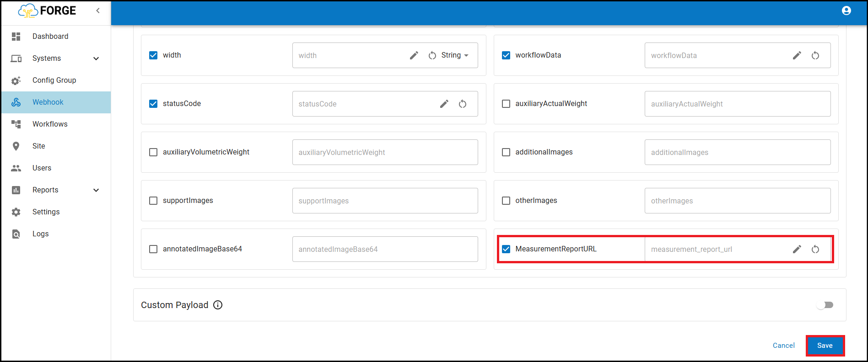The image size is (868, 362).
Task: Click the edit pencil icon for width field
Action: [414, 55]
